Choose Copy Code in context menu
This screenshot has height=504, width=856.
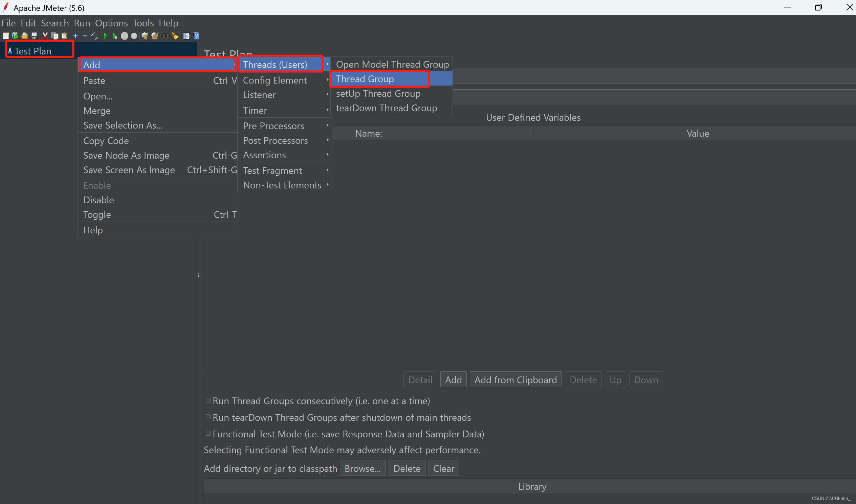[158, 141]
